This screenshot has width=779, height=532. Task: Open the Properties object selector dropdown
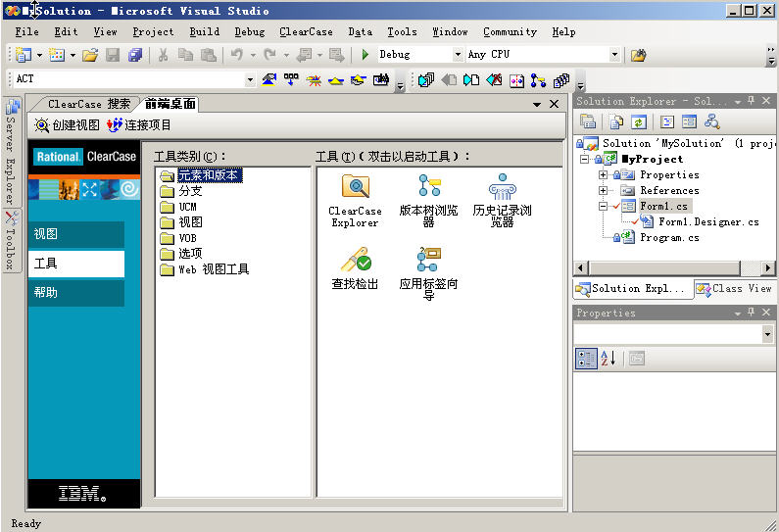(x=767, y=335)
